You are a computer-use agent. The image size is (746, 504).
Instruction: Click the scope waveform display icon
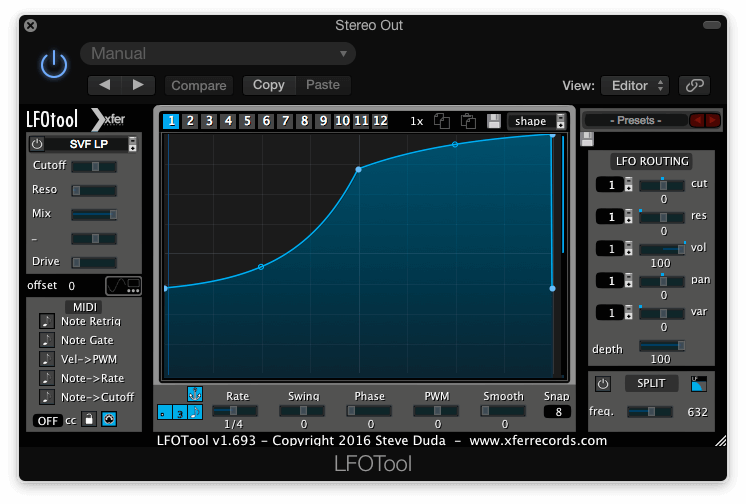point(123,286)
